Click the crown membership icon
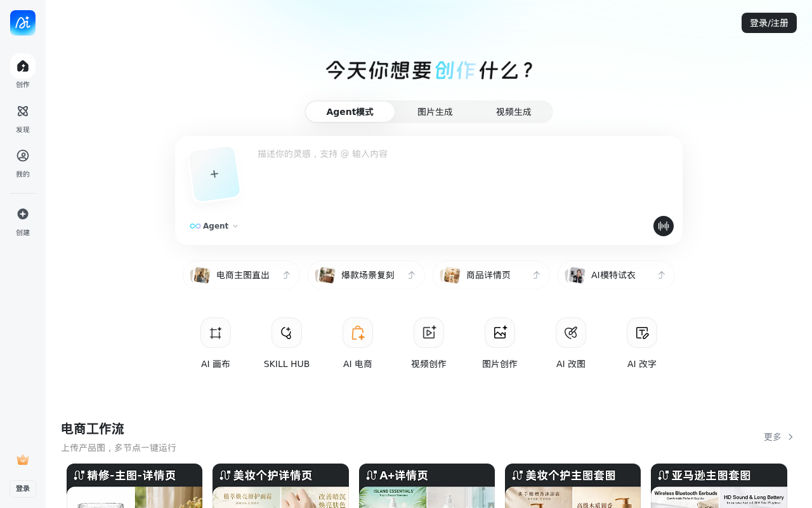This screenshot has height=508, width=812. click(x=23, y=460)
